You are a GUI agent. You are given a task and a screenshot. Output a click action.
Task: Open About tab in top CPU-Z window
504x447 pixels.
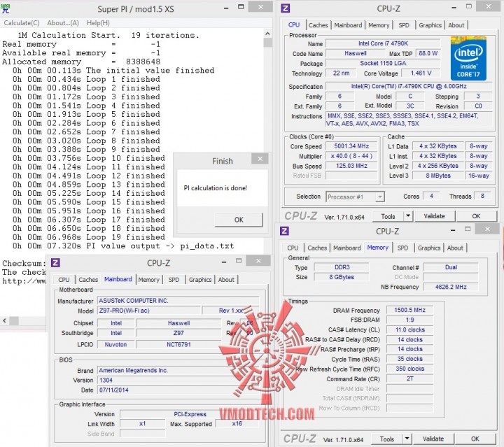456,25
